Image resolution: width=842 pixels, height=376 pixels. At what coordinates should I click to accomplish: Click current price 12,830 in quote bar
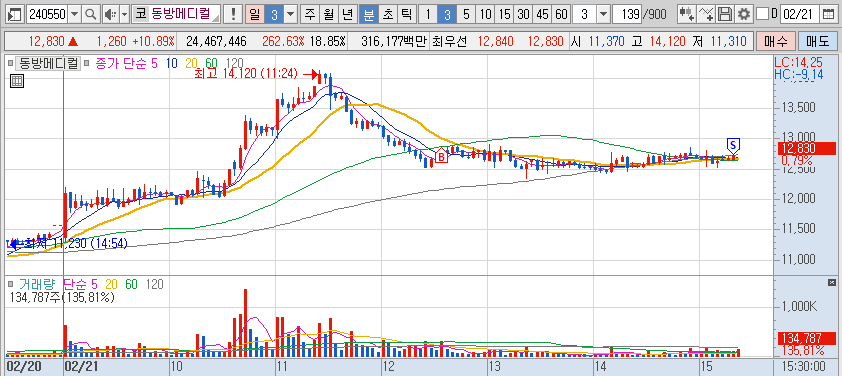47,41
